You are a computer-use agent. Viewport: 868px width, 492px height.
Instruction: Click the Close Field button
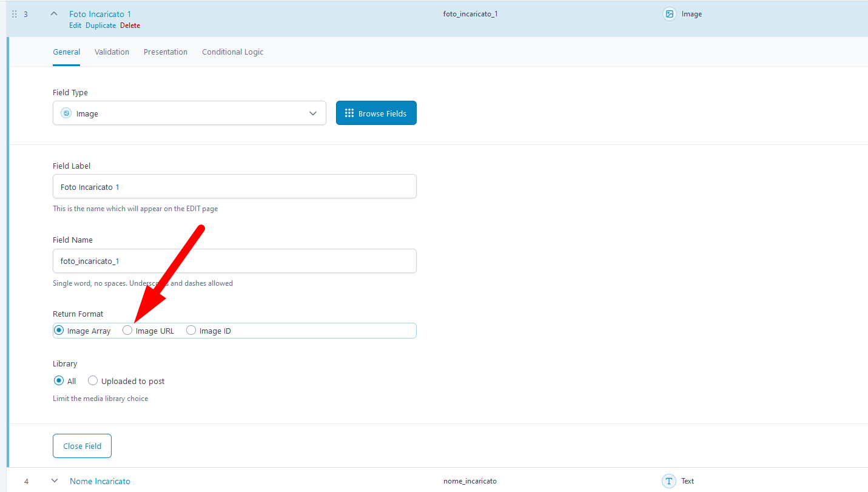pyautogui.click(x=82, y=446)
